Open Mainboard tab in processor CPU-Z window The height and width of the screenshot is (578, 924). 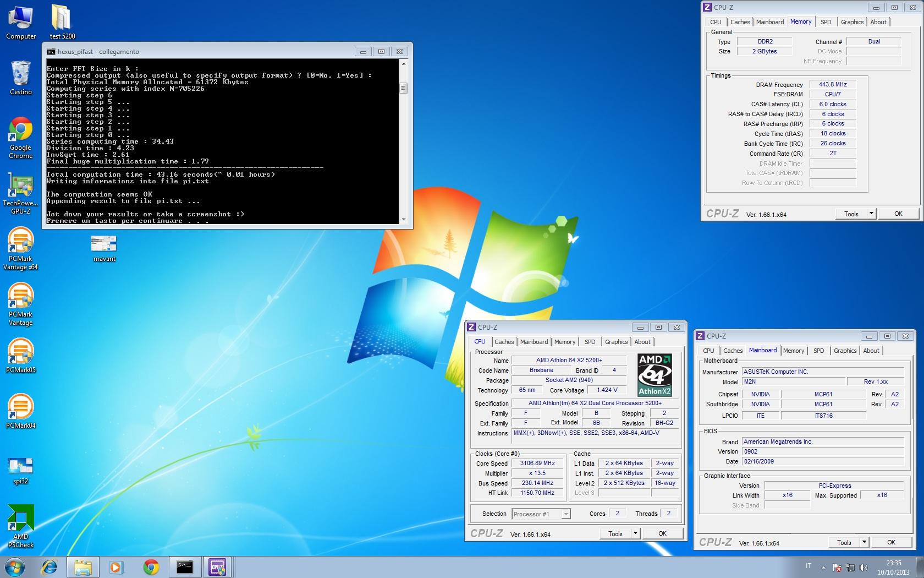534,342
